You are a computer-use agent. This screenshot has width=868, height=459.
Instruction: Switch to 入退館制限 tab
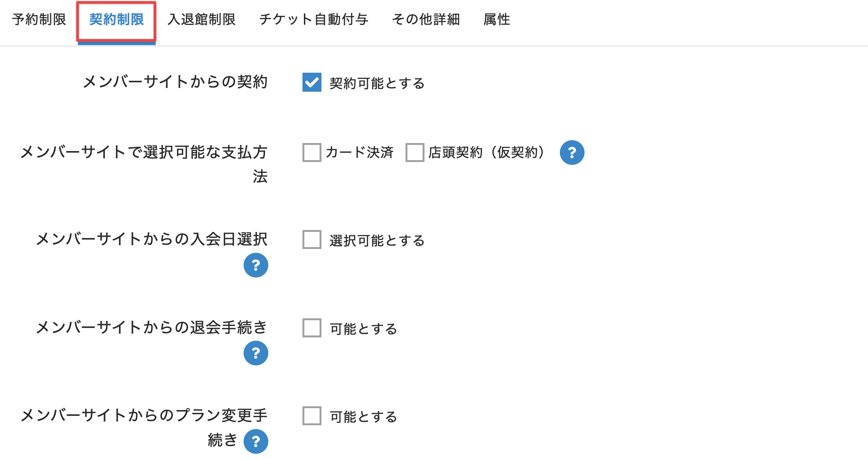click(x=202, y=19)
